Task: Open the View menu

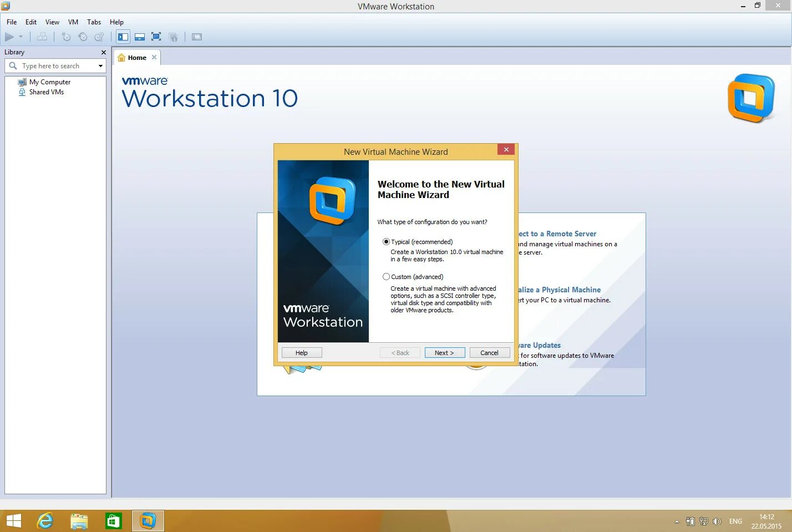Action: (x=52, y=22)
